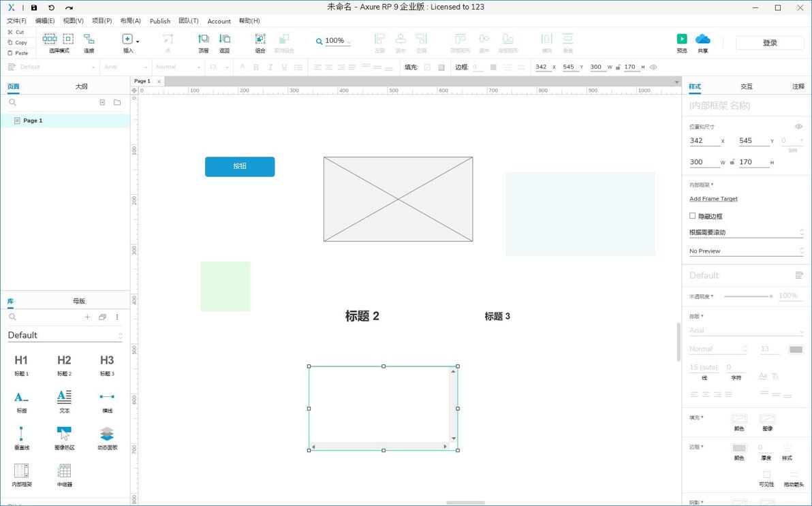Click the Save icon in title bar
This screenshot has height=506, width=812.
34,7
